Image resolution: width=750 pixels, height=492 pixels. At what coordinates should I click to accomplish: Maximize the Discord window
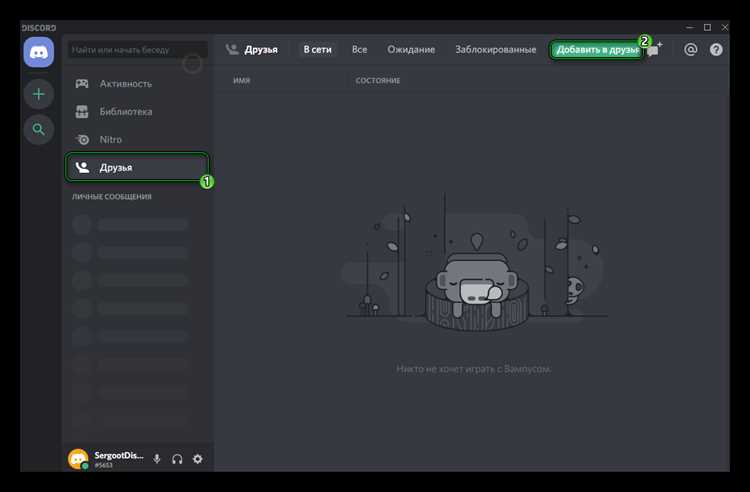707,28
